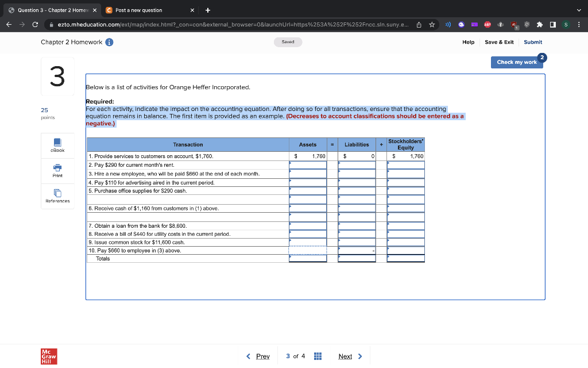Click Save & Exit
Viewport: 588px width, 368px height.
(x=499, y=42)
